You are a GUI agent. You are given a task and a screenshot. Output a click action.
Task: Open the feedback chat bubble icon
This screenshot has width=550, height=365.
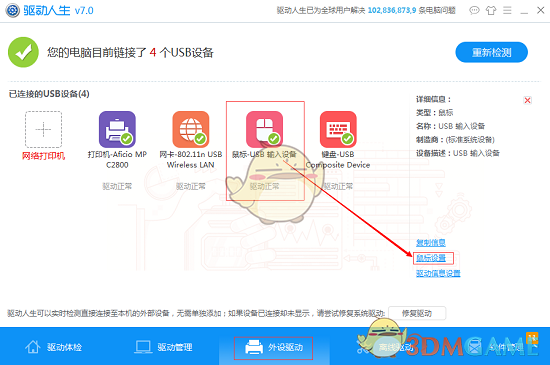(x=474, y=11)
